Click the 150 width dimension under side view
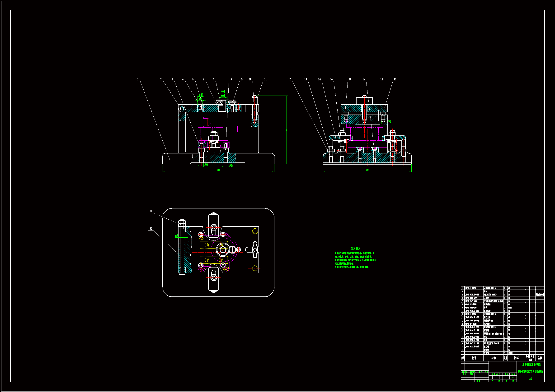Screen dimensions: 555x392 [x=367, y=170]
